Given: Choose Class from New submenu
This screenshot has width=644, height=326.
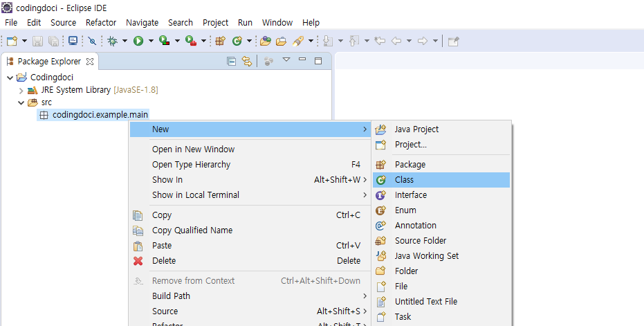Looking at the screenshot, I should tap(441, 180).
